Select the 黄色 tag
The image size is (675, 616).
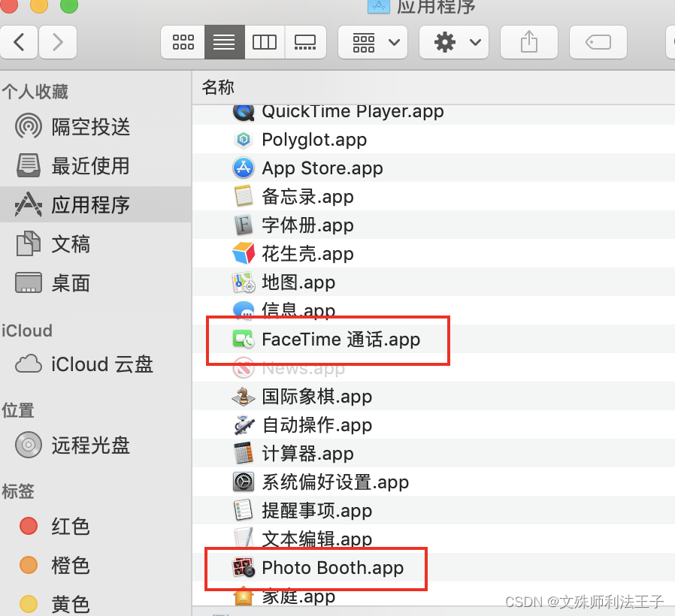(96, 603)
